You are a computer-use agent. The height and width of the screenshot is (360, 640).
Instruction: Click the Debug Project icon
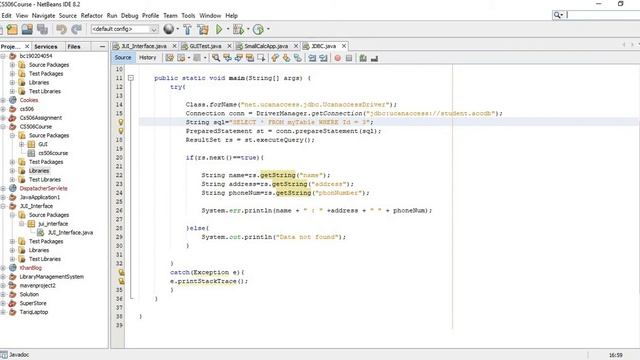click(x=238, y=29)
